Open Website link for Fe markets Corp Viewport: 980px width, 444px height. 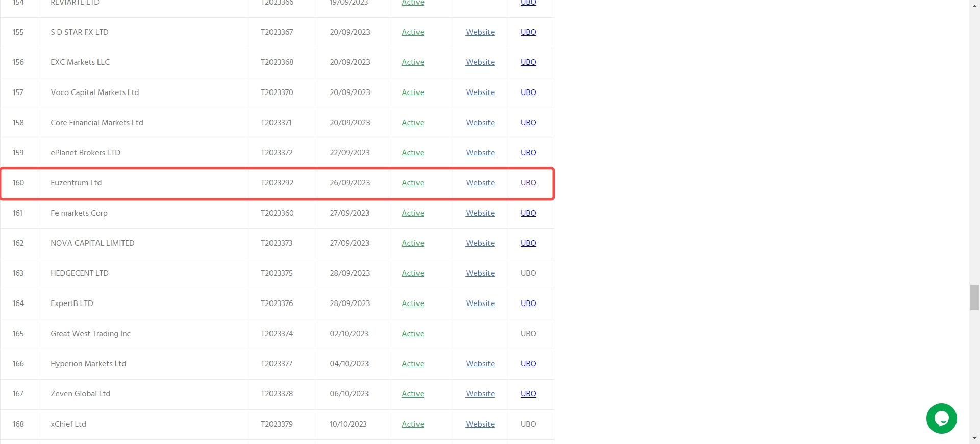[480, 213]
